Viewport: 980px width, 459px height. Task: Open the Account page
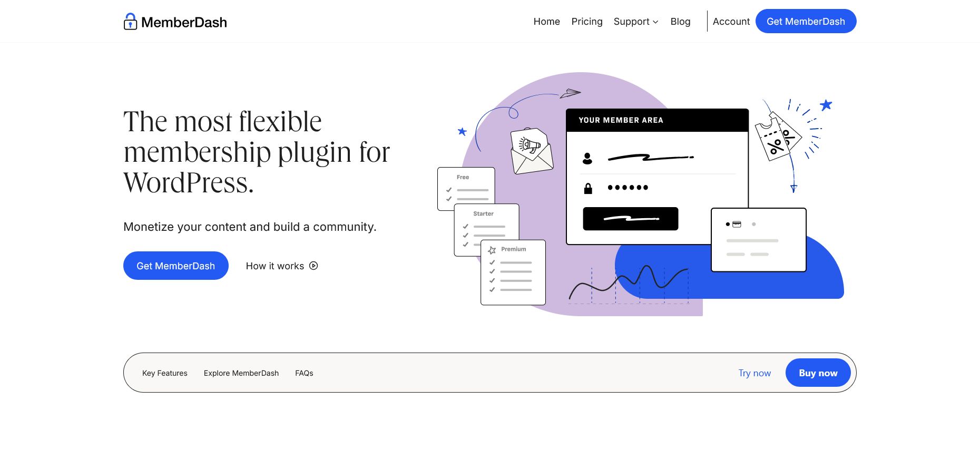[x=731, y=22]
